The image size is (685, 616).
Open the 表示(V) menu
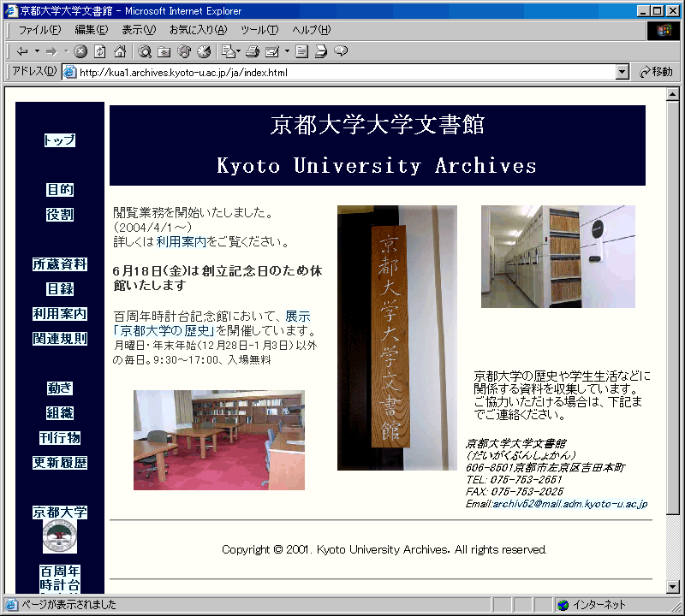point(139,30)
